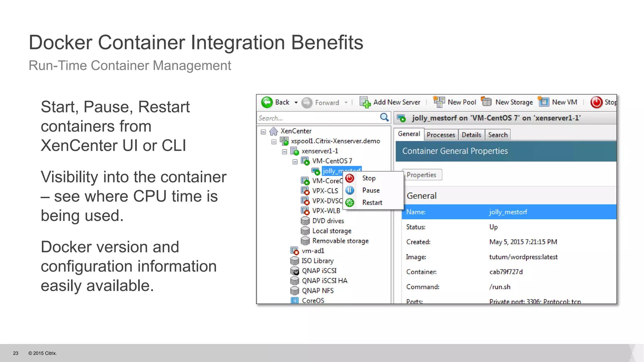Viewport: 644px width, 362px height.
Task: Click the blue Pause icon in context menu
Action: 350,190
